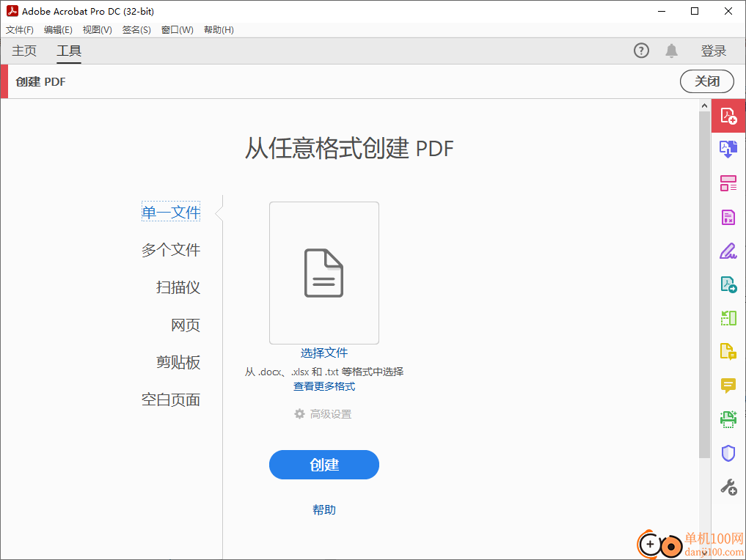Select the 网页 option

pyautogui.click(x=186, y=325)
